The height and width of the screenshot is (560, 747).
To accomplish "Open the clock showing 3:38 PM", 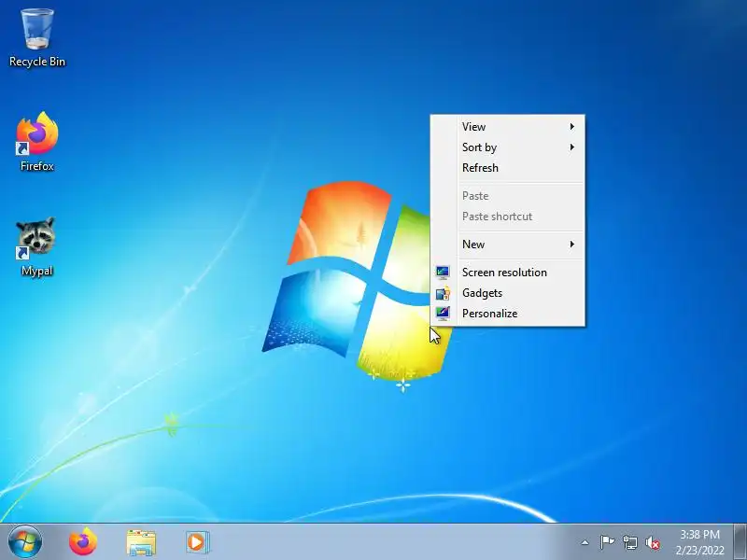I will [x=699, y=534].
